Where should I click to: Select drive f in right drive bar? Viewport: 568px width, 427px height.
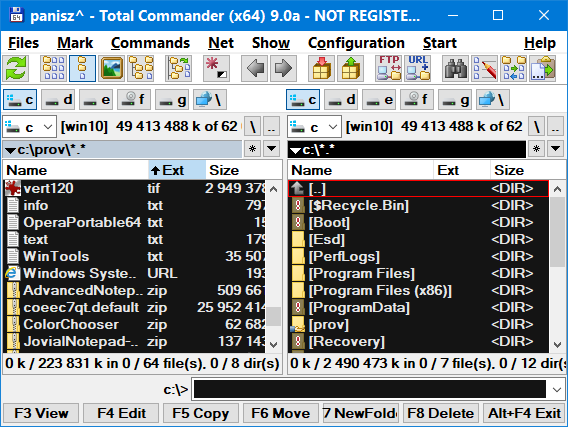point(417,100)
